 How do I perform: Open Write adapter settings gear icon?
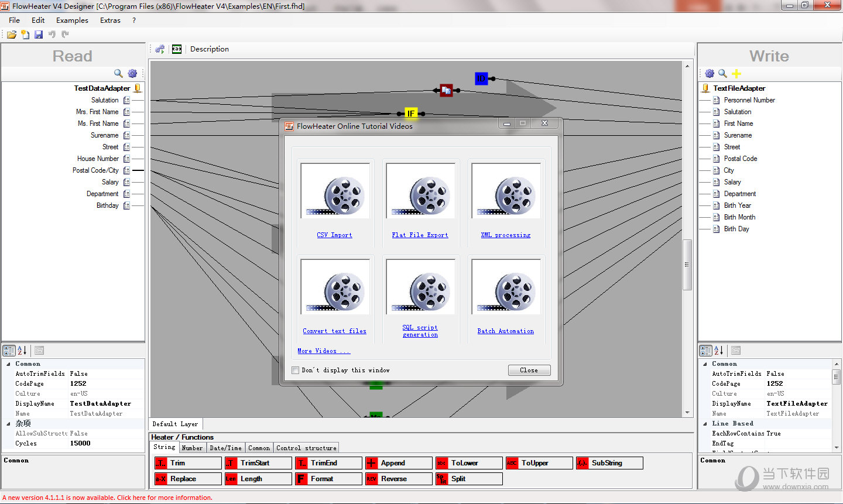coord(710,73)
